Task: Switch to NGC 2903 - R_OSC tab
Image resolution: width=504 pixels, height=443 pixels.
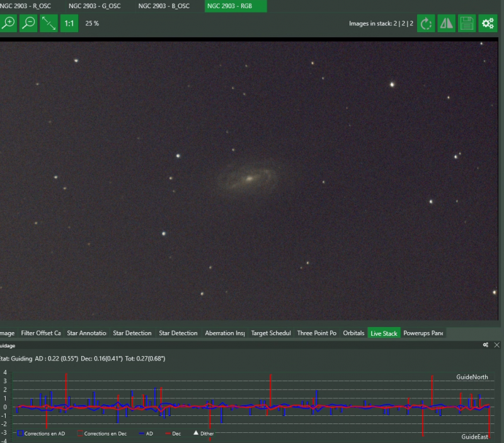Action: 25,6
